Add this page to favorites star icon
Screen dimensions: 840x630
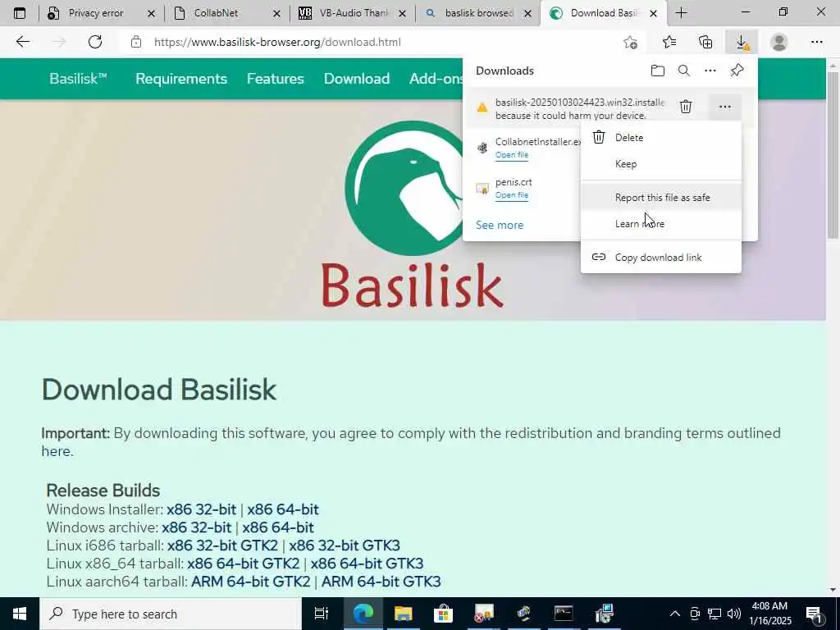click(x=631, y=43)
